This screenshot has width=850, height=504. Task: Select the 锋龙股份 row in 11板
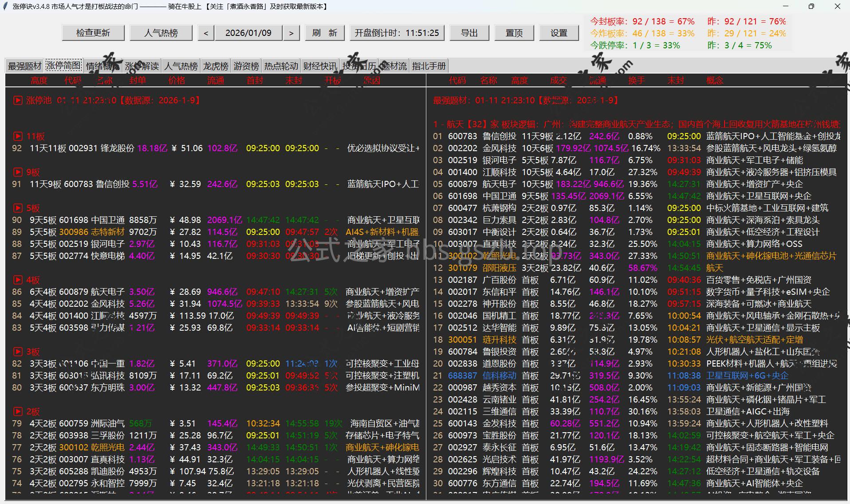coord(216,148)
